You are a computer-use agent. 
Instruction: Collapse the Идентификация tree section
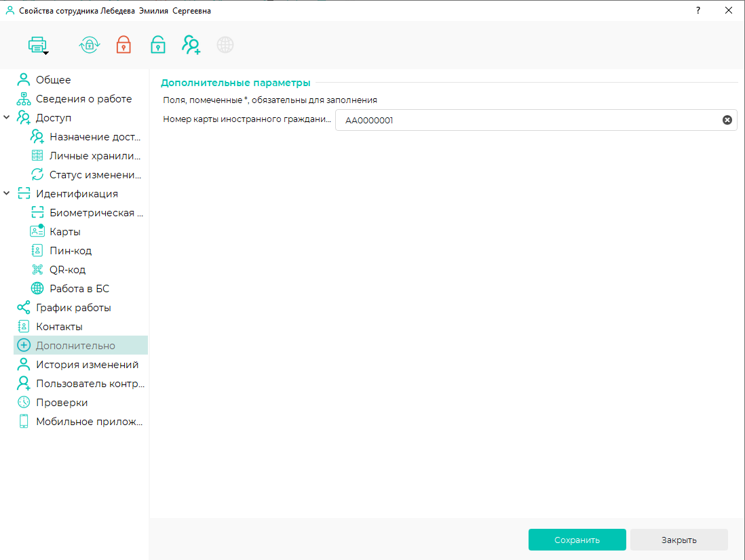(7, 194)
